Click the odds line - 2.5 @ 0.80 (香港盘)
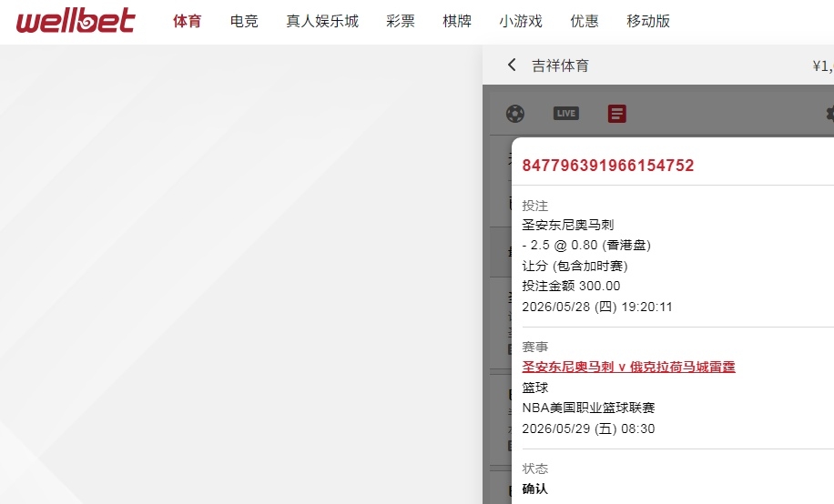 [x=586, y=245]
